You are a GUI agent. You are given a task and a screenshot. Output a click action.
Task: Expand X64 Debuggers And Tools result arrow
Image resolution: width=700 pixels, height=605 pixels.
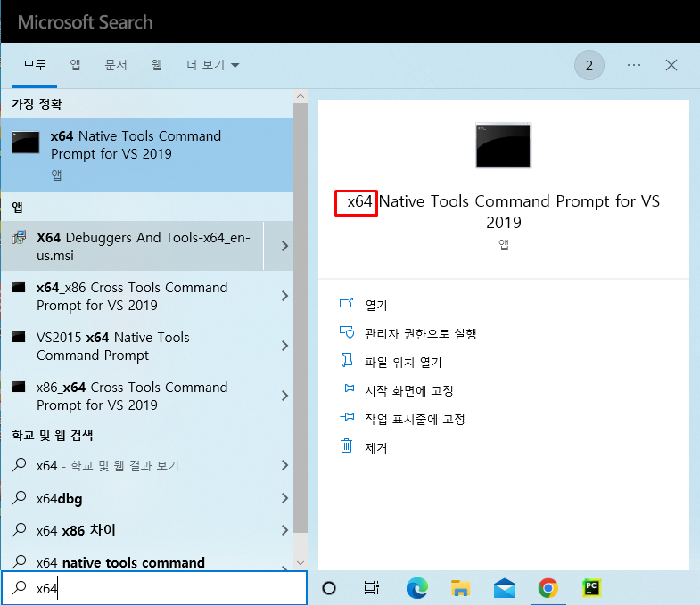point(284,246)
